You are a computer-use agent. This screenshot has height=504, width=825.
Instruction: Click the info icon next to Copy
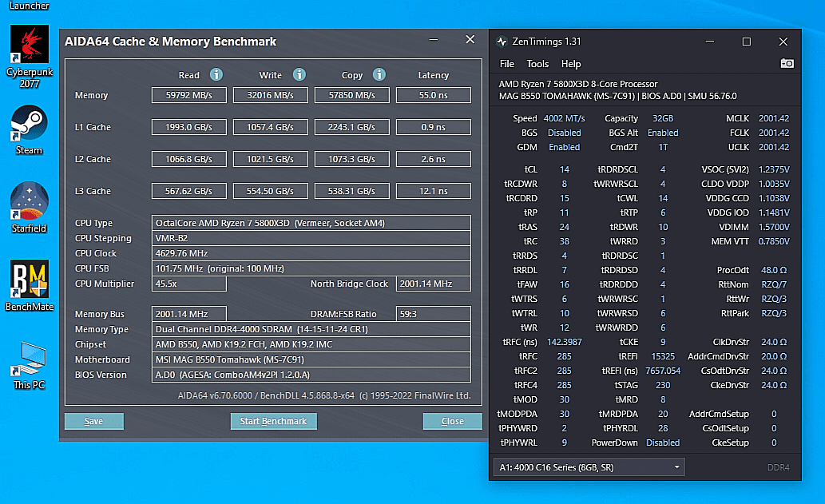(379, 75)
